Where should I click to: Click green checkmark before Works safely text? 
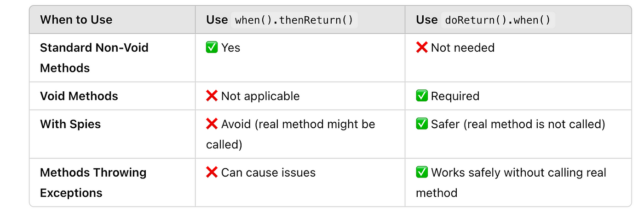pyautogui.click(x=422, y=172)
